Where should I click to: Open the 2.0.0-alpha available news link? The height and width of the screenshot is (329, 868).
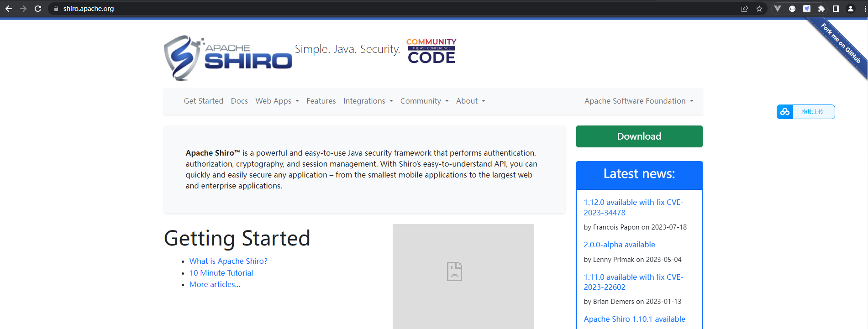coord(619,245)
